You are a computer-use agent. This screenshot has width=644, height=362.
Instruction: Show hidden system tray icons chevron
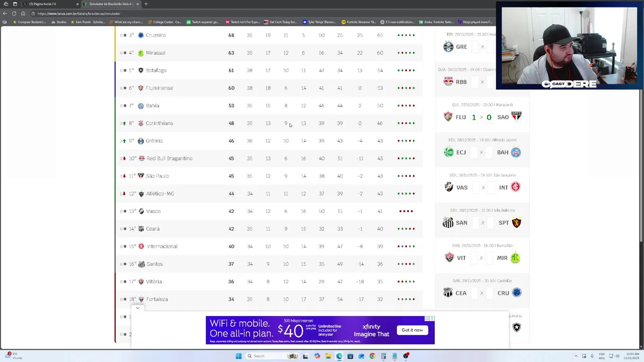tap(576, 356)
